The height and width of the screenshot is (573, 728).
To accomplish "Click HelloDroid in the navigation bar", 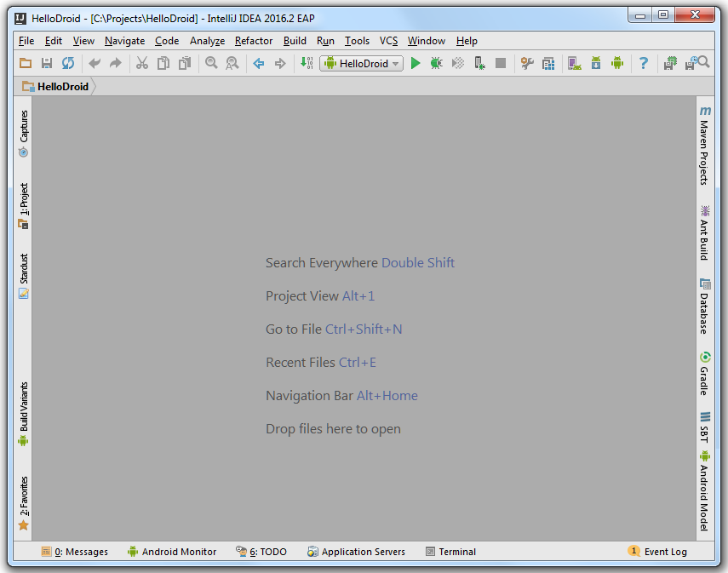I will pos(55,86).
